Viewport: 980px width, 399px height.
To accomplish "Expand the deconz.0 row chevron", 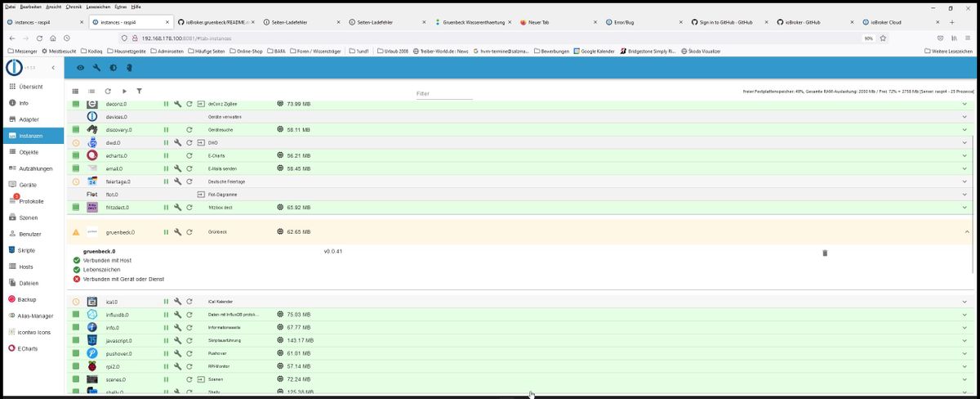I will 965,104.
